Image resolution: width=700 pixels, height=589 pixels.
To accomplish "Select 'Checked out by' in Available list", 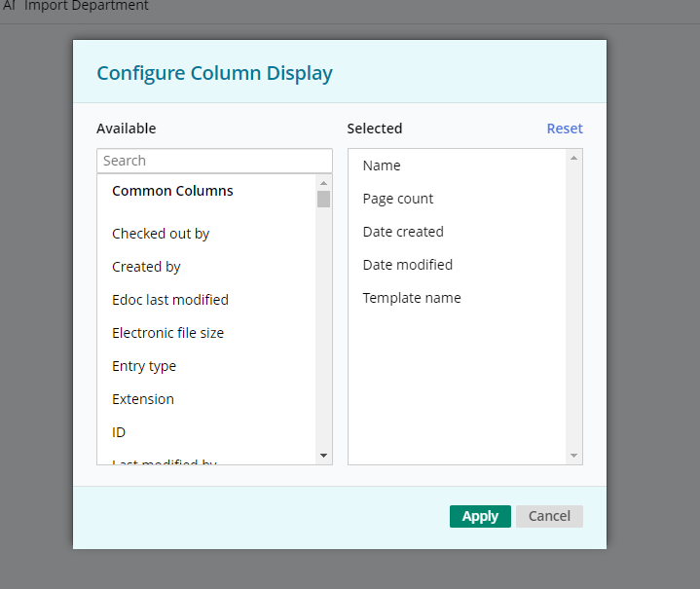I will [x=161, y=234].
